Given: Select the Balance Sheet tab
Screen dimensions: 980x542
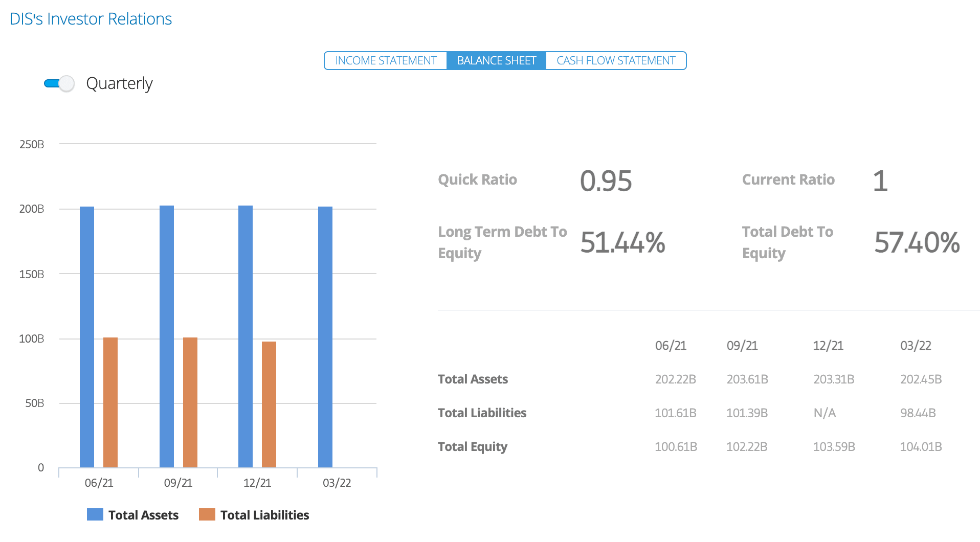Looking at the screenshot, I should 496,61.
